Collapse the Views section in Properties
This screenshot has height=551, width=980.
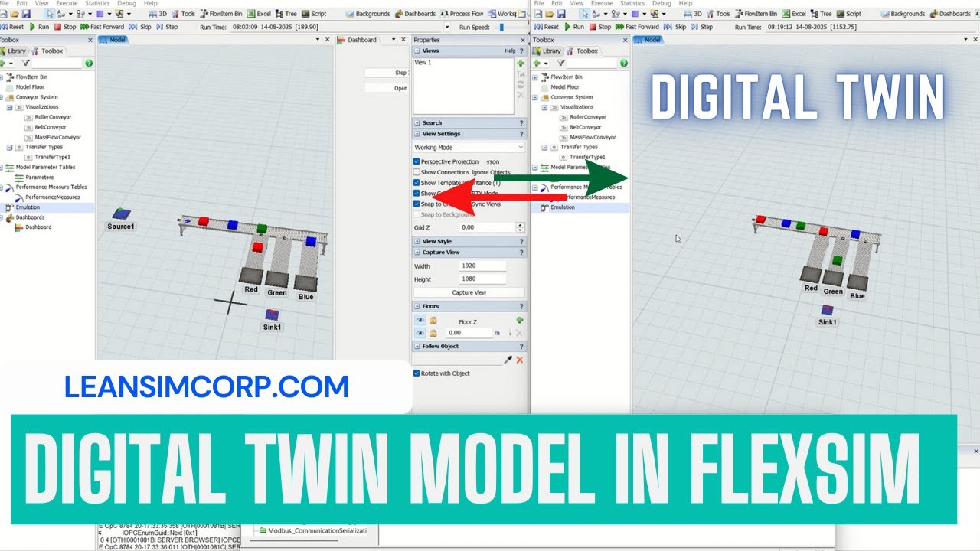(417, 51)
